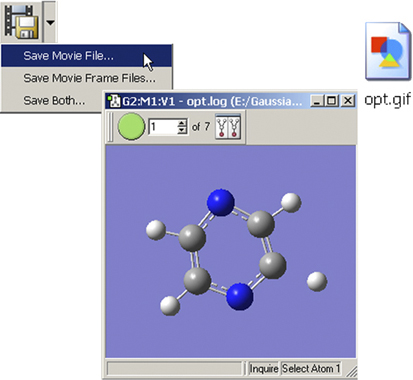Viewport: 413px width, 380px height.
Task: Increase the frame number with up arrow
Action: pyautogui.click(x=182, y=123)
